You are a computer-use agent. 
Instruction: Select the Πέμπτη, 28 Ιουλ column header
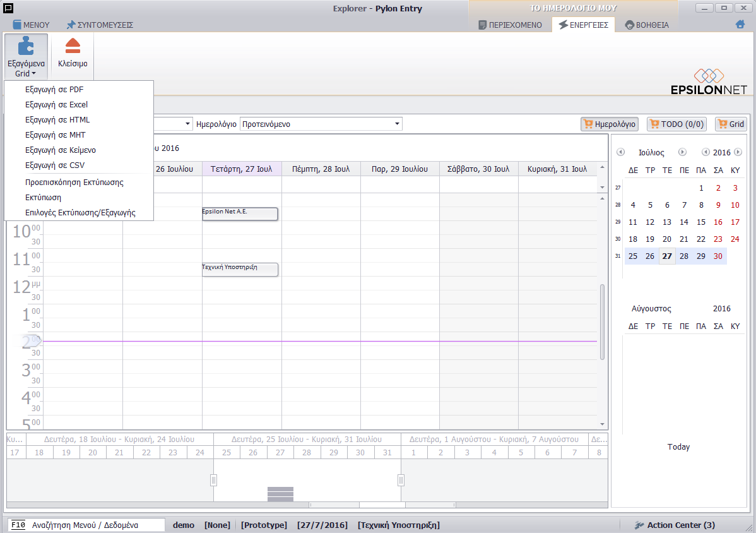click(321, 169)
